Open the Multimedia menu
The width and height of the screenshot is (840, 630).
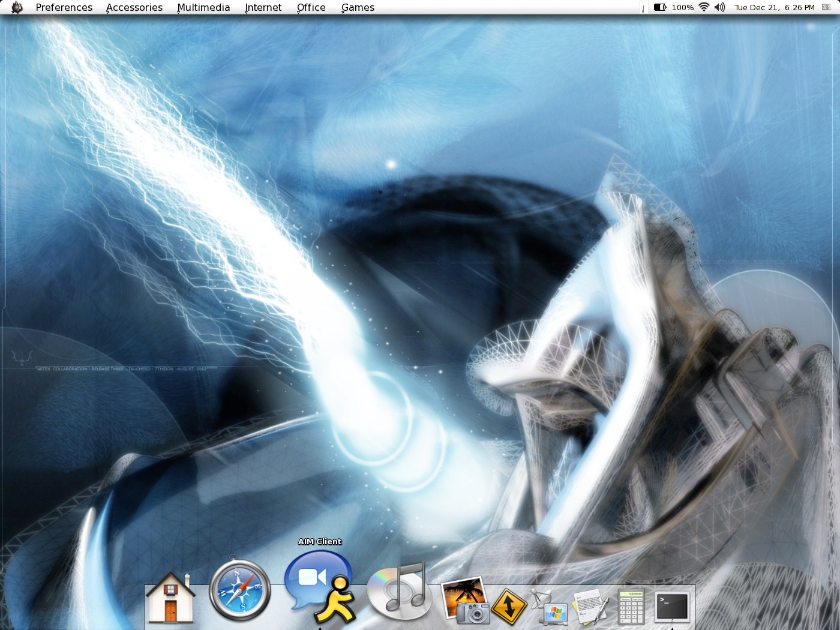click(203, 7)
